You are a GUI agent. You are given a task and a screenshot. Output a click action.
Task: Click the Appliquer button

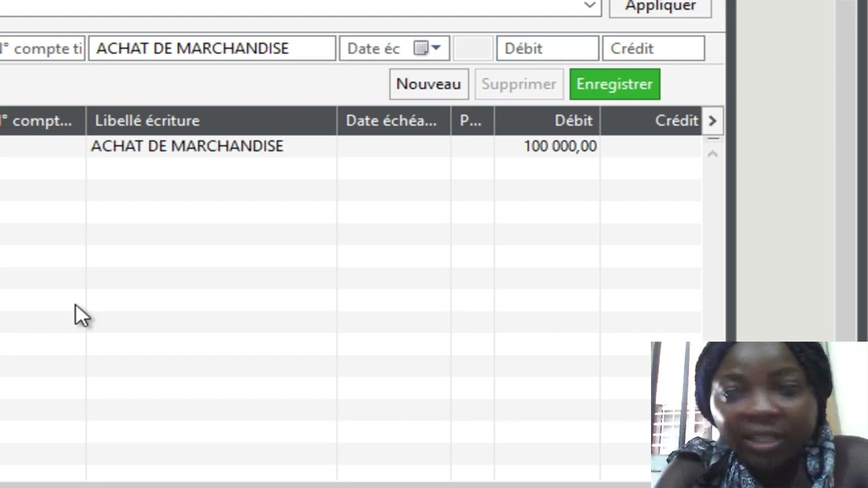point(660,6)
